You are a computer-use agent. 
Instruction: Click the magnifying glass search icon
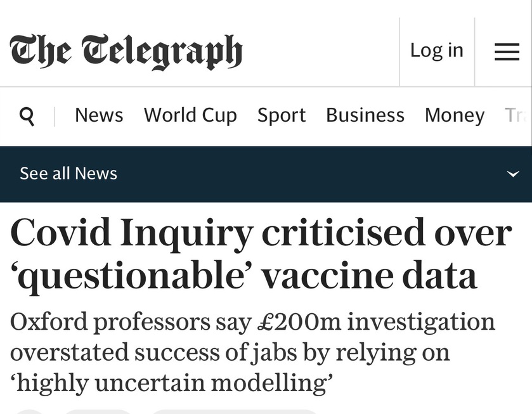27,116
